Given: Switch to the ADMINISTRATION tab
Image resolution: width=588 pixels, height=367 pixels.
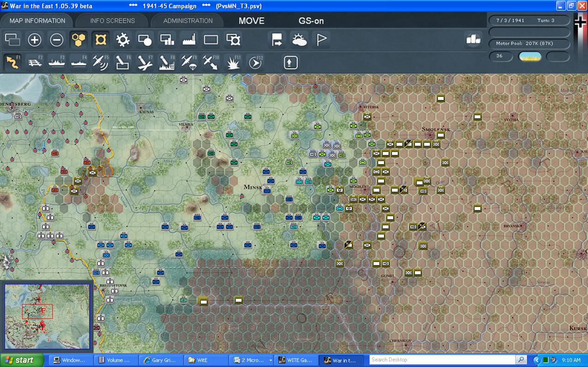Looking at the screenshot, I should [x=188, y=21].
